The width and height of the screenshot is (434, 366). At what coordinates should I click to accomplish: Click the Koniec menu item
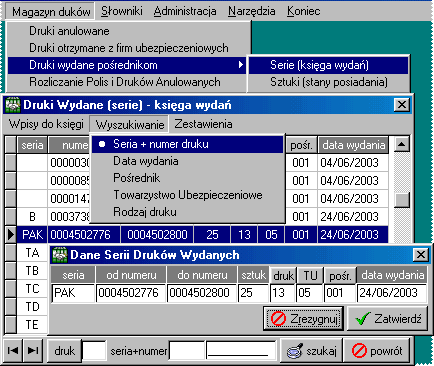point(304,11)
